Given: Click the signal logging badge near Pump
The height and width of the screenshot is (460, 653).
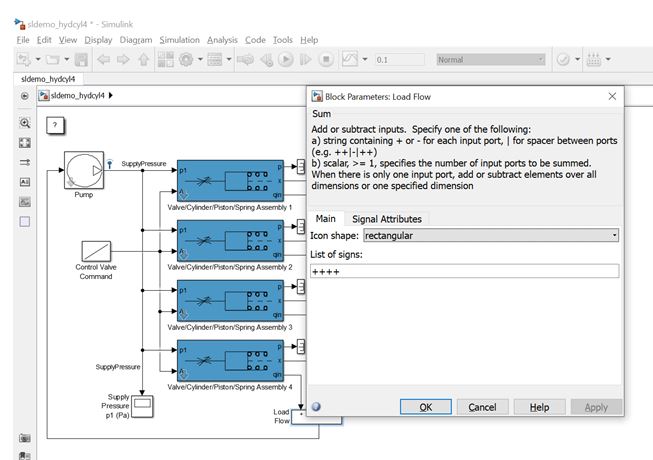Looking at the screenshot, I should click(x=110, y=164).
